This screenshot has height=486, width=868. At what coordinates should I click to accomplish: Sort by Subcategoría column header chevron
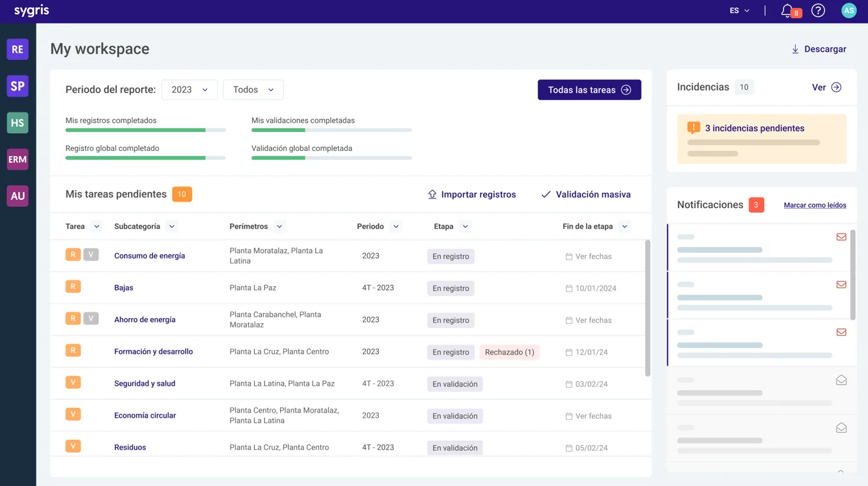[x=172, y=226]
